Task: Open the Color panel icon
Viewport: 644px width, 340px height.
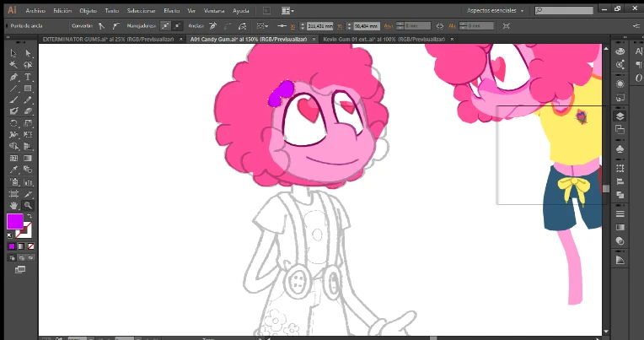Action: pyautogui.click(x=620, y=51)
